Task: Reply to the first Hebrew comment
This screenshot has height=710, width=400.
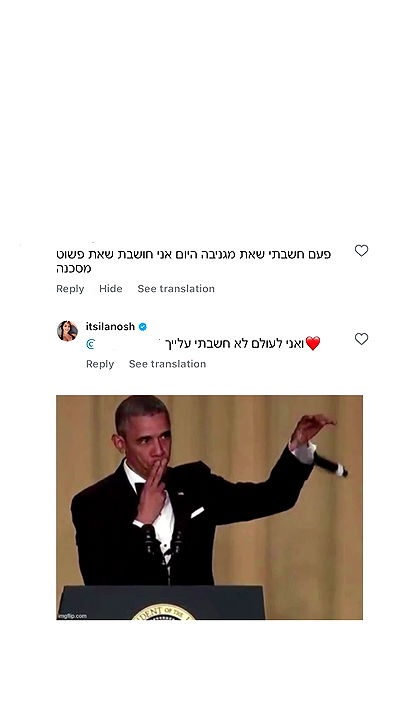Action: coord(70,289)
